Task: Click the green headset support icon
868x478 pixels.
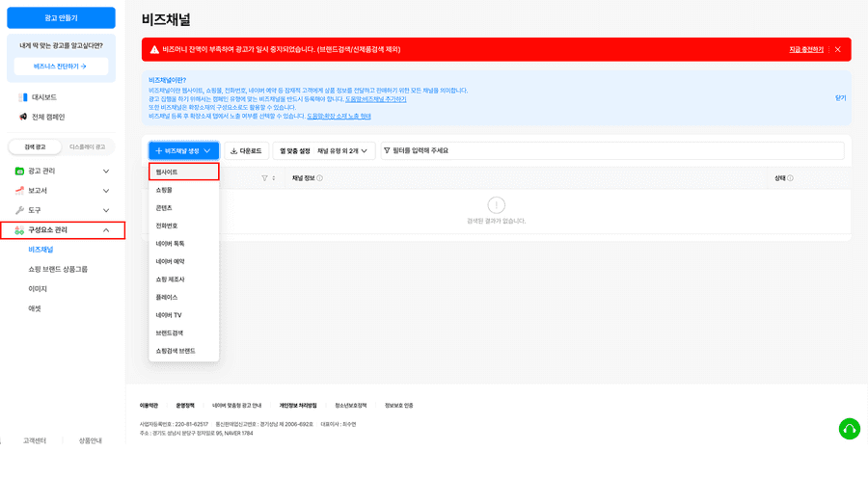Action: click(x=849, y=428)
